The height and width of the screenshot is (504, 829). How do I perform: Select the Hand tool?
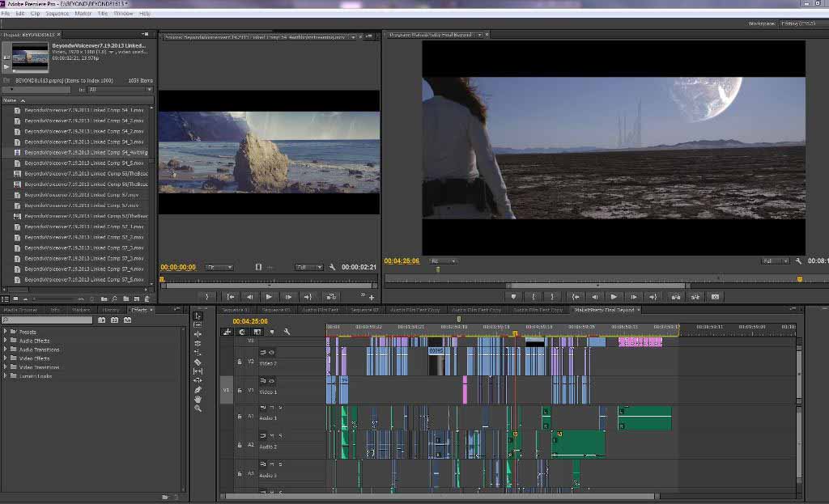tap(198, 399)
